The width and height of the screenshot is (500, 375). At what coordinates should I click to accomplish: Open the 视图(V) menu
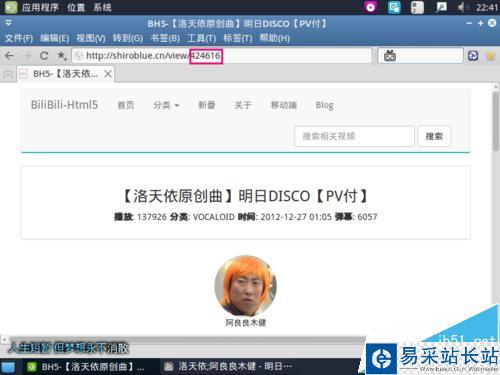point(91,38)
